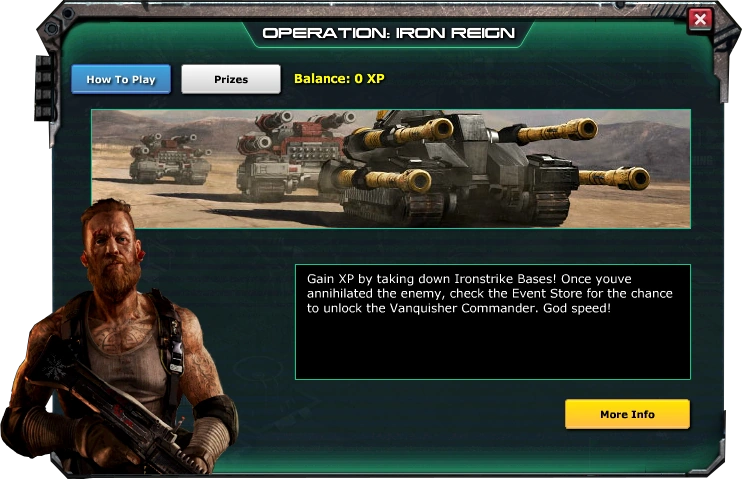Click the yellow More Info button
The width and height of the screenshot is (742, 479).
[x=627, y=414]
